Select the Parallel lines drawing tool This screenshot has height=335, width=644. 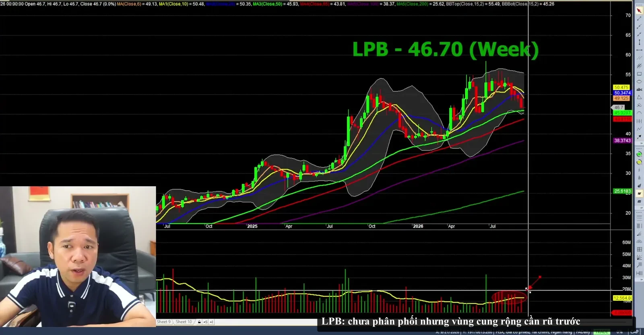click(639, 58)
